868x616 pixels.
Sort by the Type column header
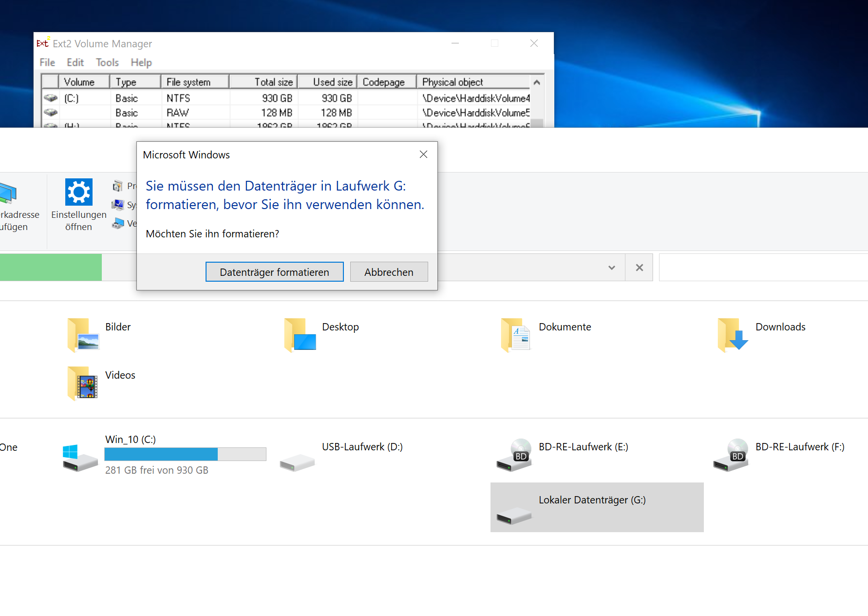tap(135, 82)
